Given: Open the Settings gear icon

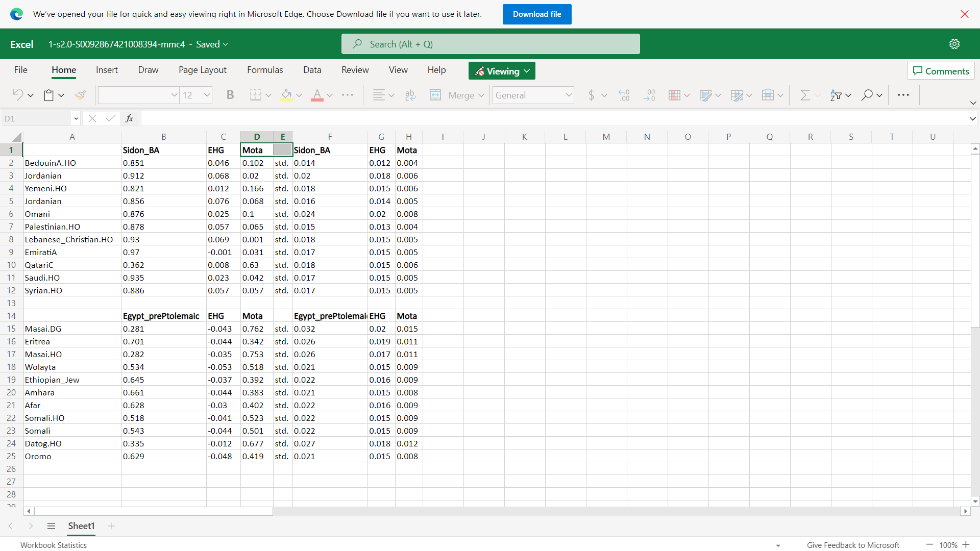Looking at the screenshot, I should pos(954,44).
